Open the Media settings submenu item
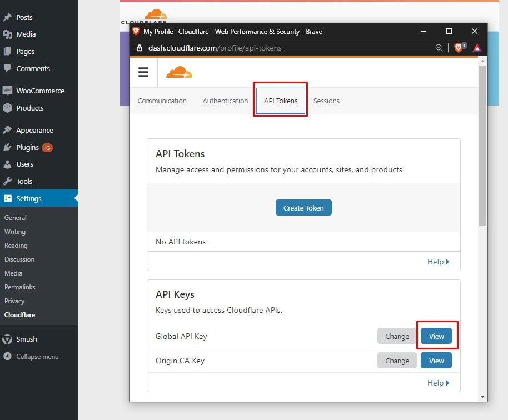Viewport: 508px width, 420px height. click(x=13, y=273)
